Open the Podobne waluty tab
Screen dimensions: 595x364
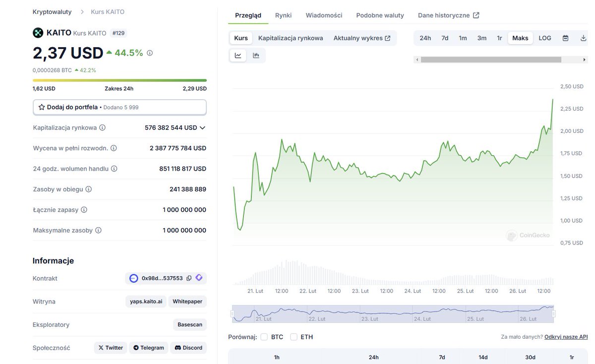coord(380,15)
